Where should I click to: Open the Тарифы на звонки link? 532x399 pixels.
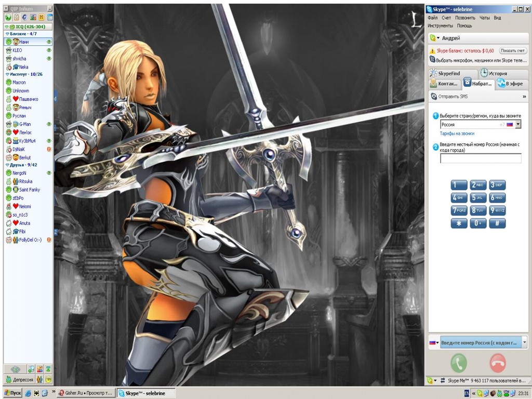(x=457, y=134)
